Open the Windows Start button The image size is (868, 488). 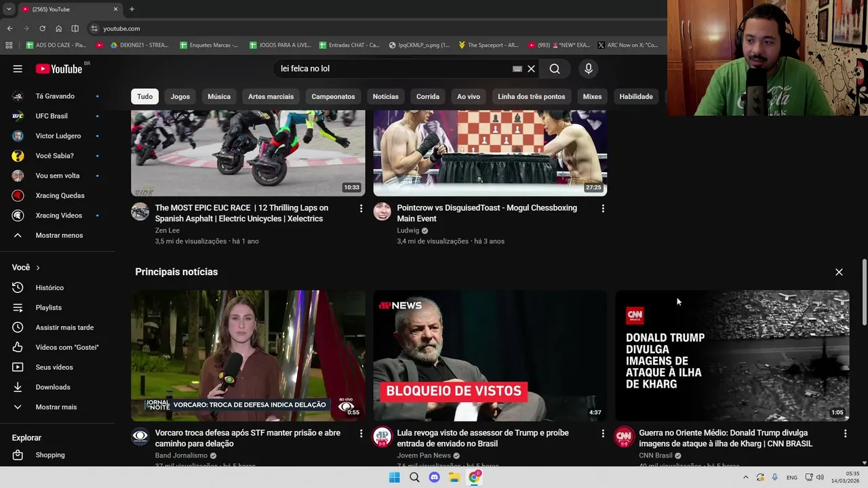[394, 477]
